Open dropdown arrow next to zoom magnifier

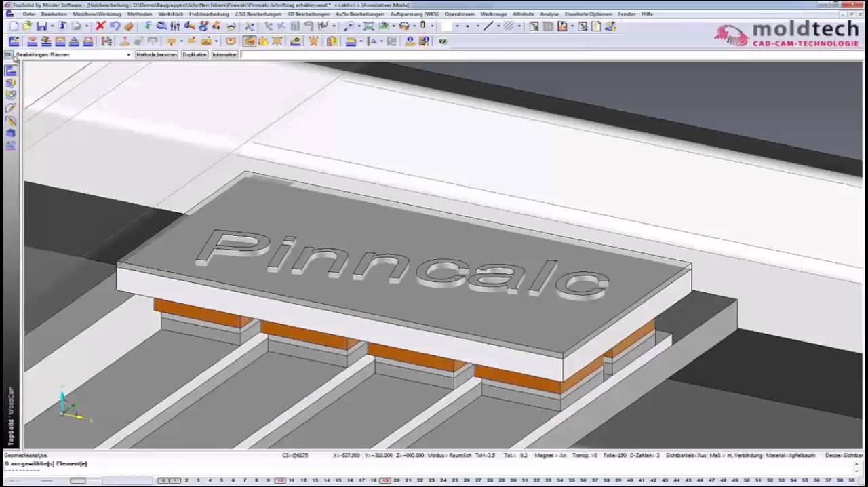[x=358, y=26]
